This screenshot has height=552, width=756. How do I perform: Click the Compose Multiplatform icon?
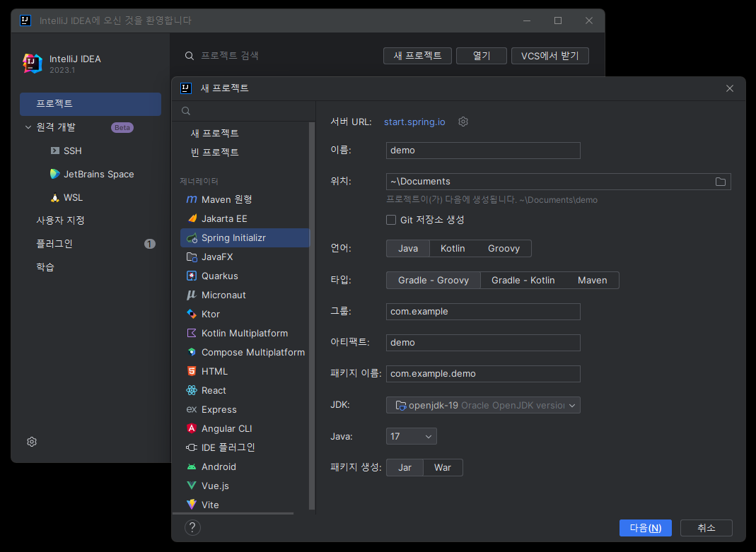tap(192, 352)
